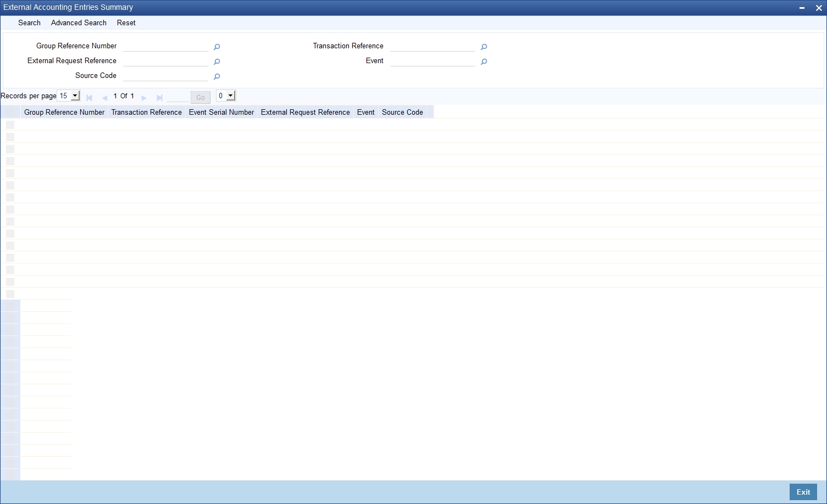Viewport: 827px width, 504px height.
Task: Sort by Group Reference Number column header
Action: coord(64,112)
